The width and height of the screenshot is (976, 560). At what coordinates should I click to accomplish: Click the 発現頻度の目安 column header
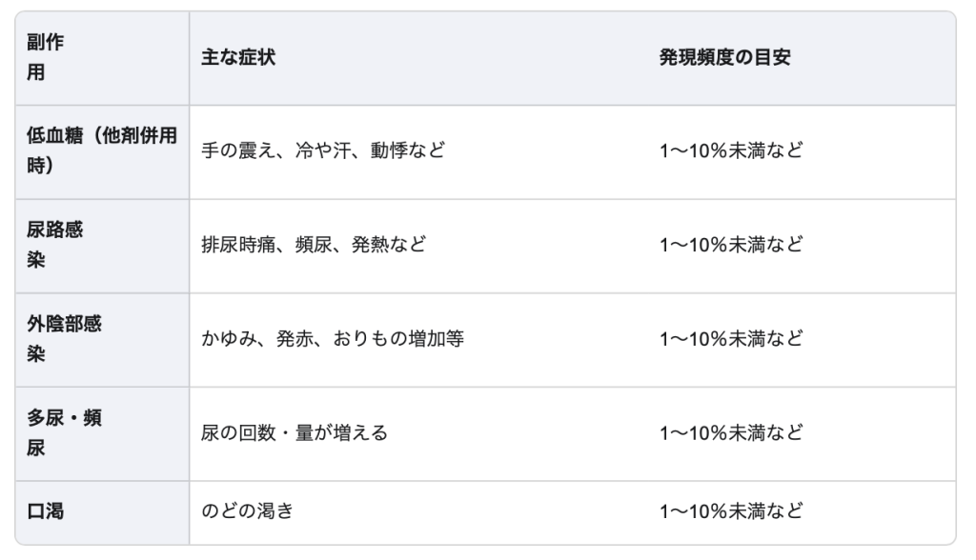724,58
